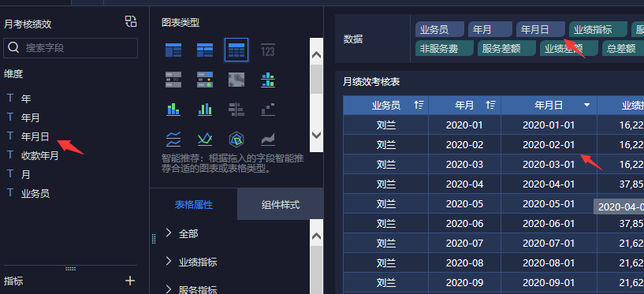Sort the table by 业务员 column icon

419,105
